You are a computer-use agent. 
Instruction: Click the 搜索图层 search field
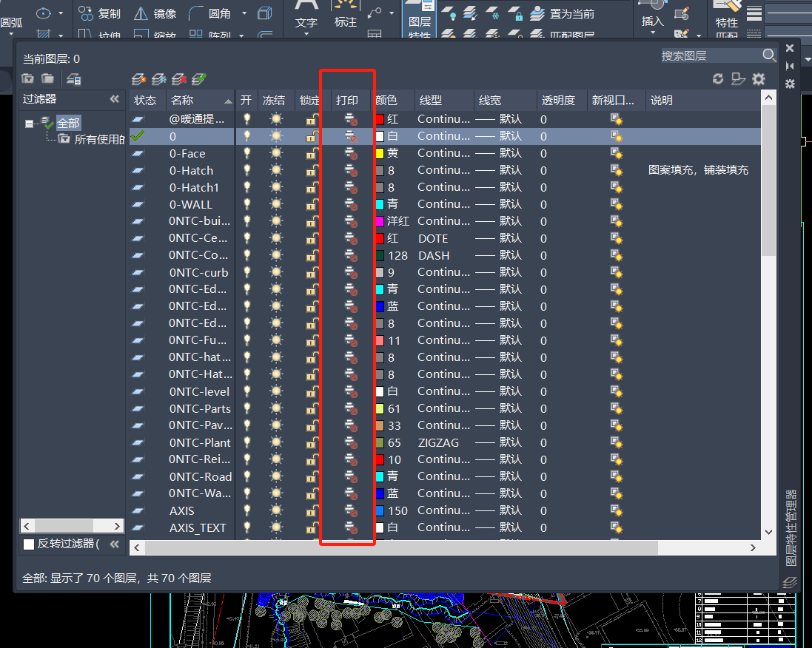[x=709, y=55]
